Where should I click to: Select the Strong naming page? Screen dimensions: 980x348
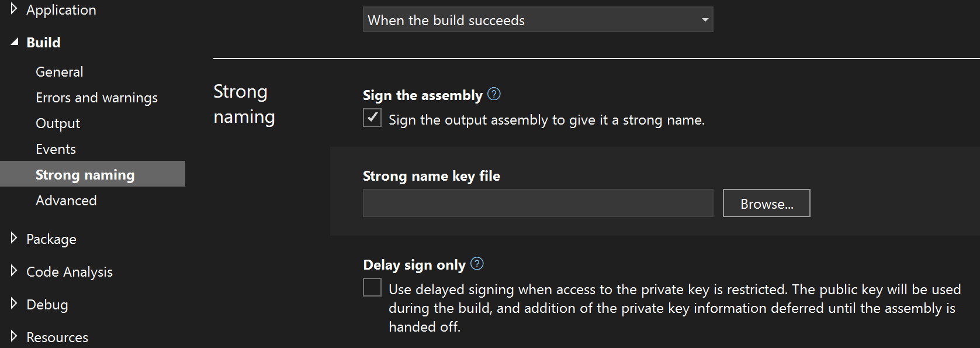tap(85, 174)
